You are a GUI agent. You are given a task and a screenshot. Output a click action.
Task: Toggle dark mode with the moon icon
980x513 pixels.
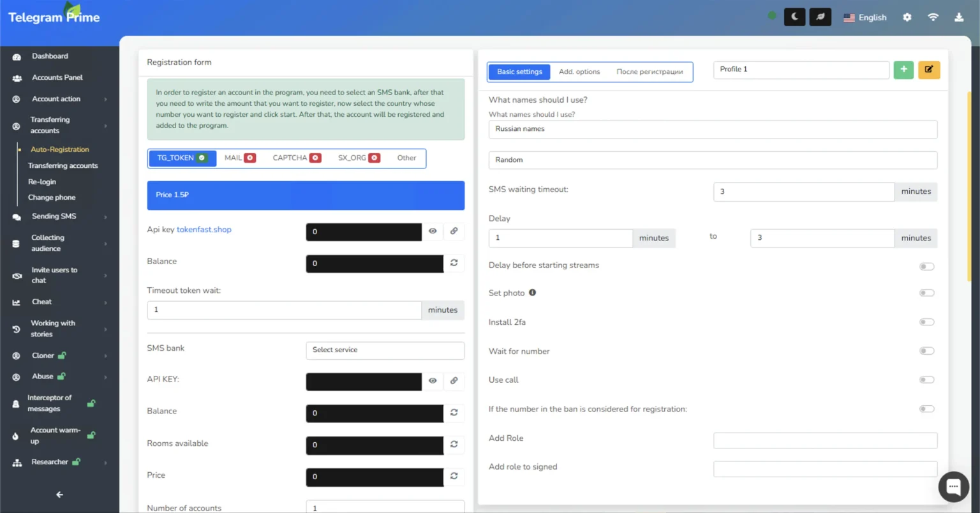point(794,17)
